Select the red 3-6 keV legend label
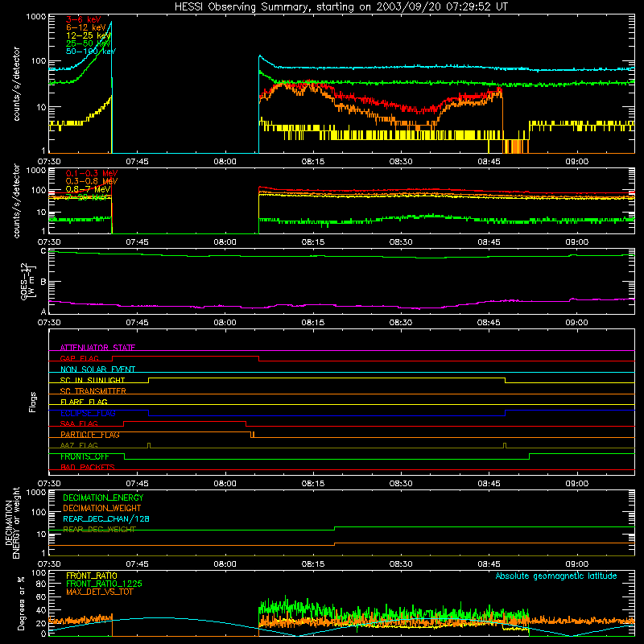644x644 pixels. point(83,19)
